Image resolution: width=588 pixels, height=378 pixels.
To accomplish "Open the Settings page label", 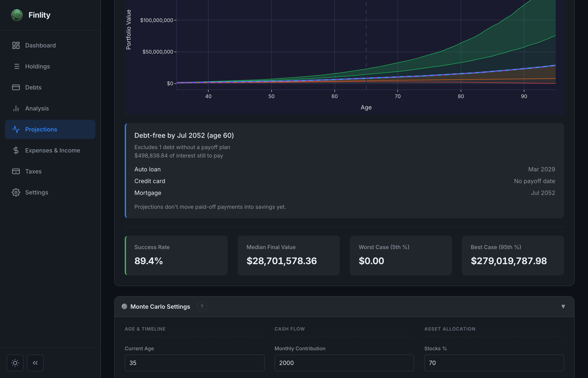I will pos(37,192).
